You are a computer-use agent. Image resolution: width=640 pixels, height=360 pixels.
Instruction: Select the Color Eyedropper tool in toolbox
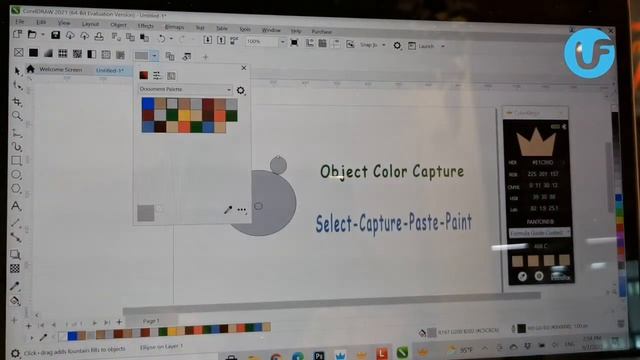tap(15, 286)
